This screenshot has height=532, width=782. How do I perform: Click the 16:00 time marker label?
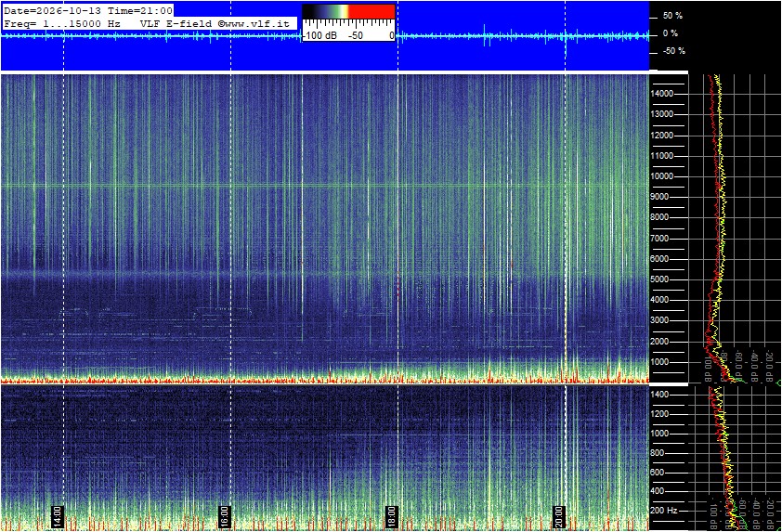point(225,516)
